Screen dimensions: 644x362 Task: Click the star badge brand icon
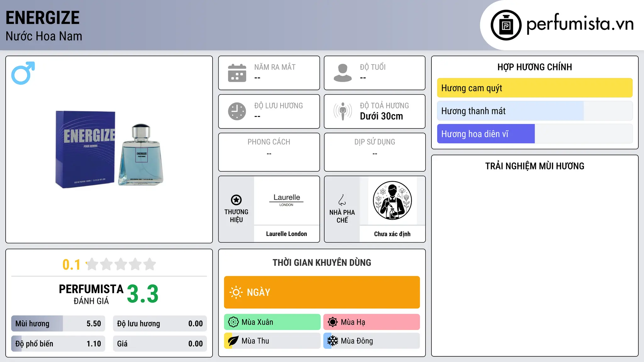236,200
